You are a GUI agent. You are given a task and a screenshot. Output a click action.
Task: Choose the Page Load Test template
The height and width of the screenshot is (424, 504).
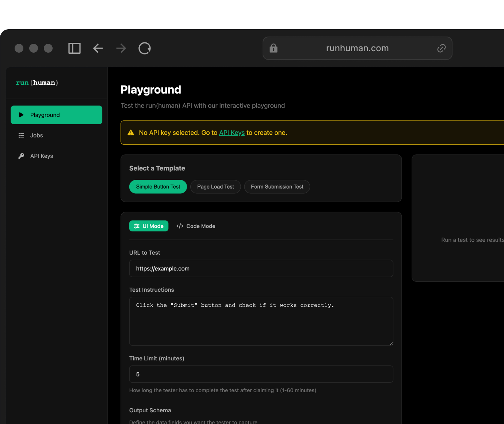pyautogui.click(x=215, y=187)
